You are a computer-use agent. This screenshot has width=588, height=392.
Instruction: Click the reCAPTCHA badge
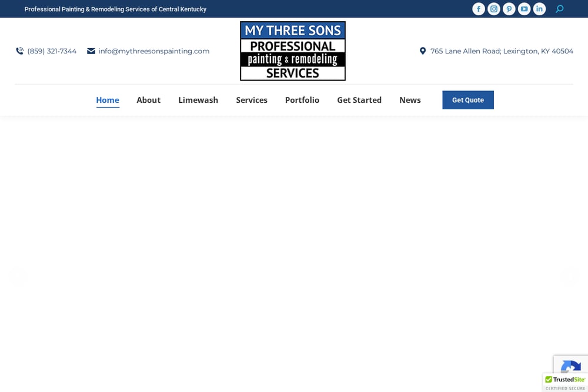[571, 364]
